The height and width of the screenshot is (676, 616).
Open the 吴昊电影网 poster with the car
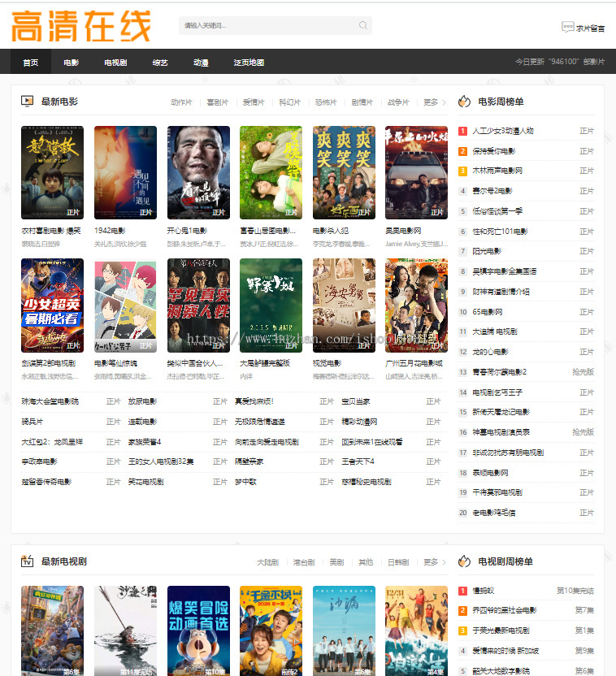pyautogui.click(x=416, y=172)
